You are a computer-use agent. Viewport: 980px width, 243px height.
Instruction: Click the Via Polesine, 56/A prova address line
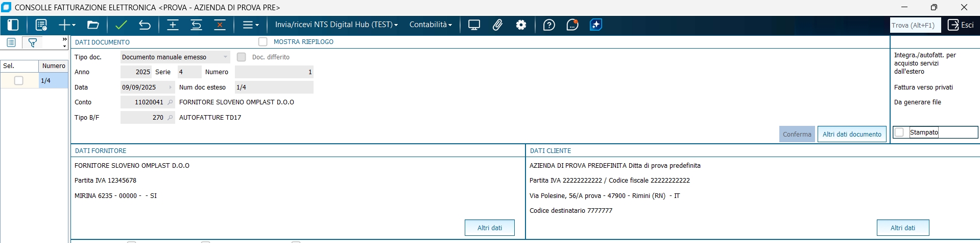click(x=605, y=196)
